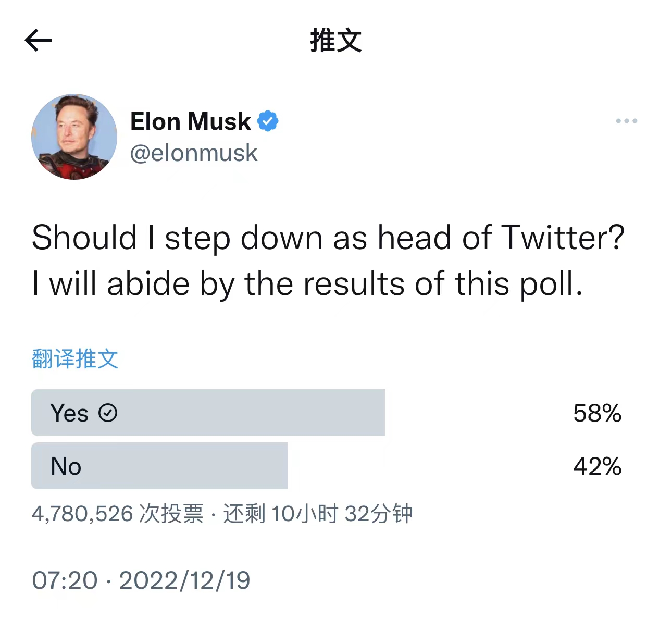
Task: Select the Yes poll option label
Action: 69,413
